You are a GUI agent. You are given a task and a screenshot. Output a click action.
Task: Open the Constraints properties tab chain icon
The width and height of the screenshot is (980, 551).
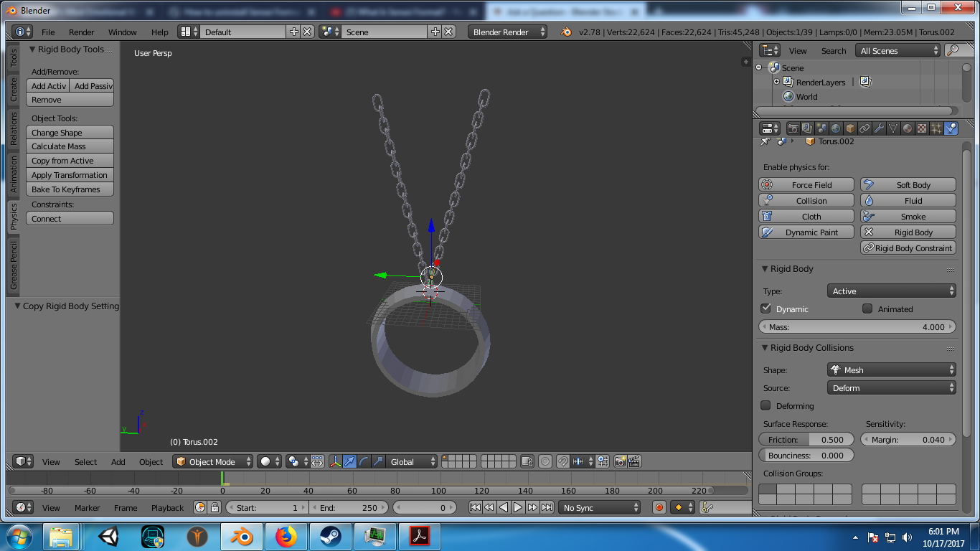point(864,128)
